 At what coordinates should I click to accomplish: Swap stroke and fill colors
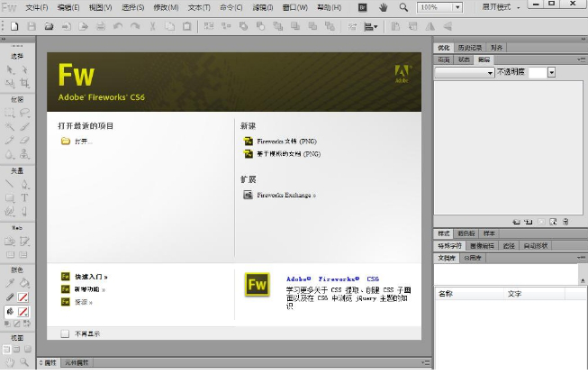27,324
